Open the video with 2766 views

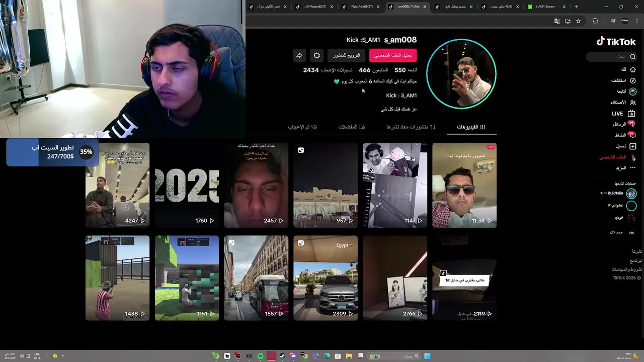coord(395,278)
